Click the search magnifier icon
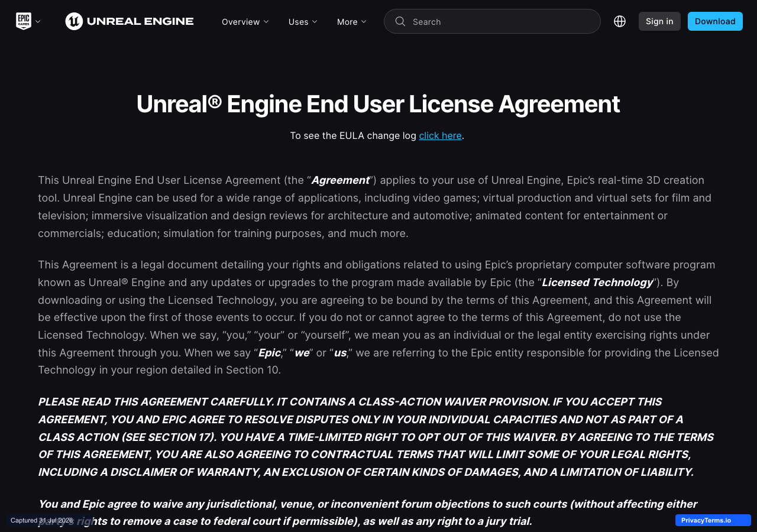The image size is (757, 532). point(400,21)
